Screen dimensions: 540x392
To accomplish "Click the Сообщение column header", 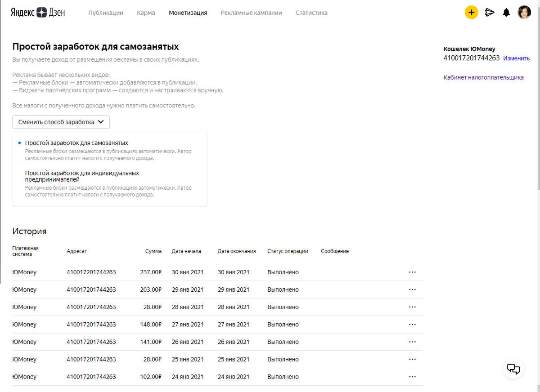I will click(335, 251).
